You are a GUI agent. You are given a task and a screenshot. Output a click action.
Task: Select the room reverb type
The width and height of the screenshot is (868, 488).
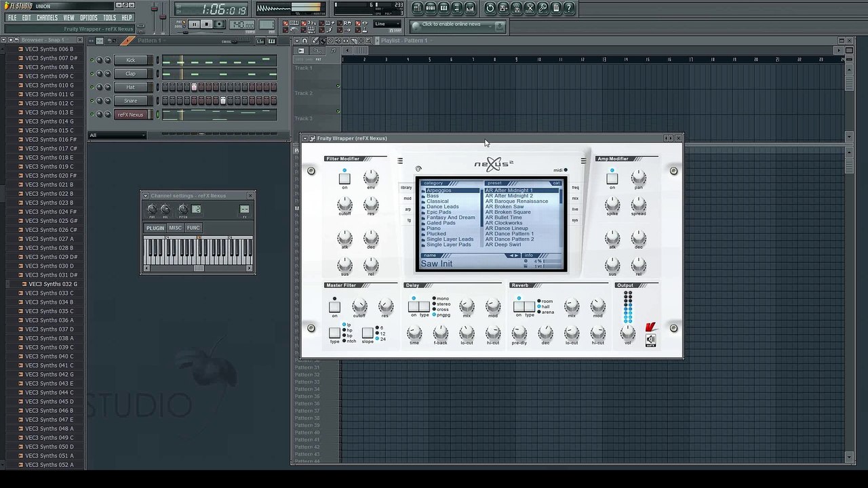[x=545, y=302]
